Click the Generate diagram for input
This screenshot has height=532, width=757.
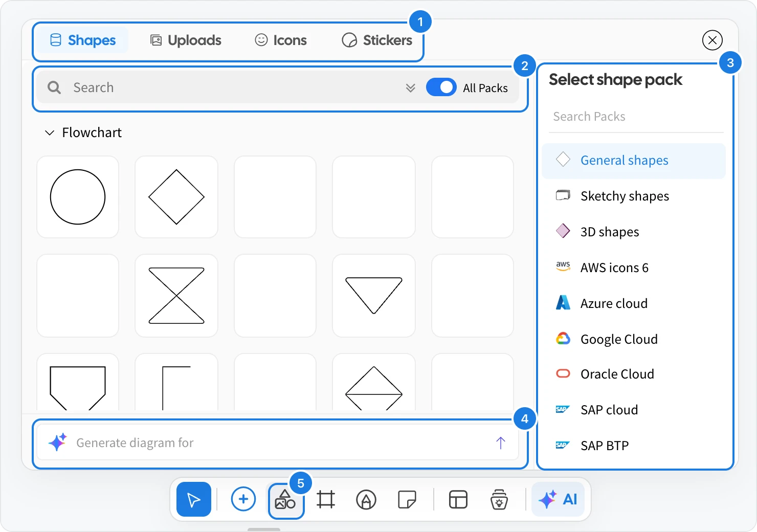(278, 443)
